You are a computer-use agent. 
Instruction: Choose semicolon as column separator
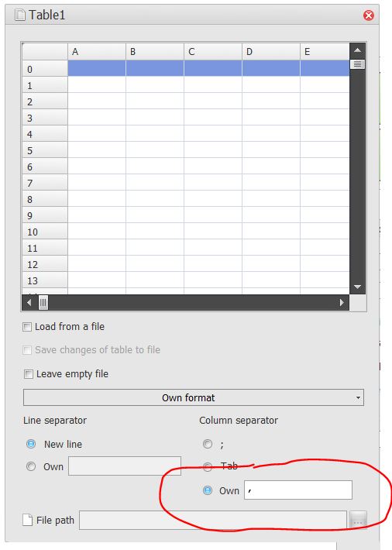[208, 444]
